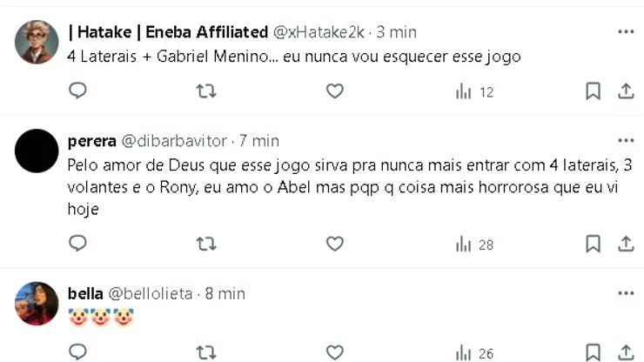This screenshot has height=362, width=644.
Task: Bookmark perera's tweet
Action: pyautogui.click(x=593, y=245)
